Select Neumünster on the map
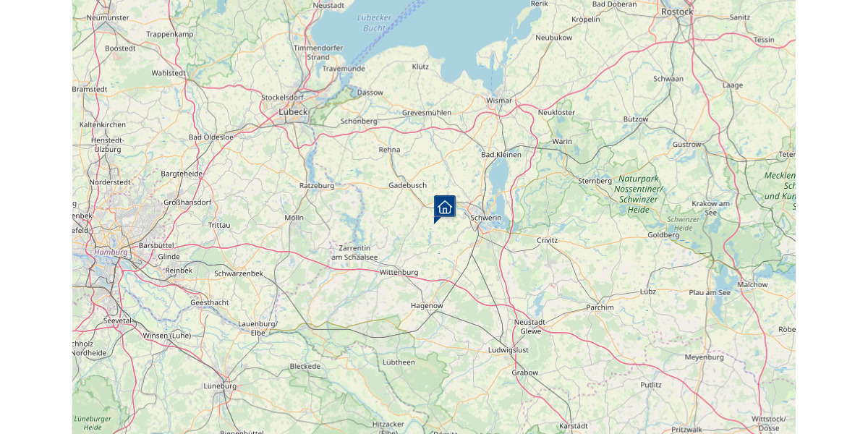 [107, 17]
